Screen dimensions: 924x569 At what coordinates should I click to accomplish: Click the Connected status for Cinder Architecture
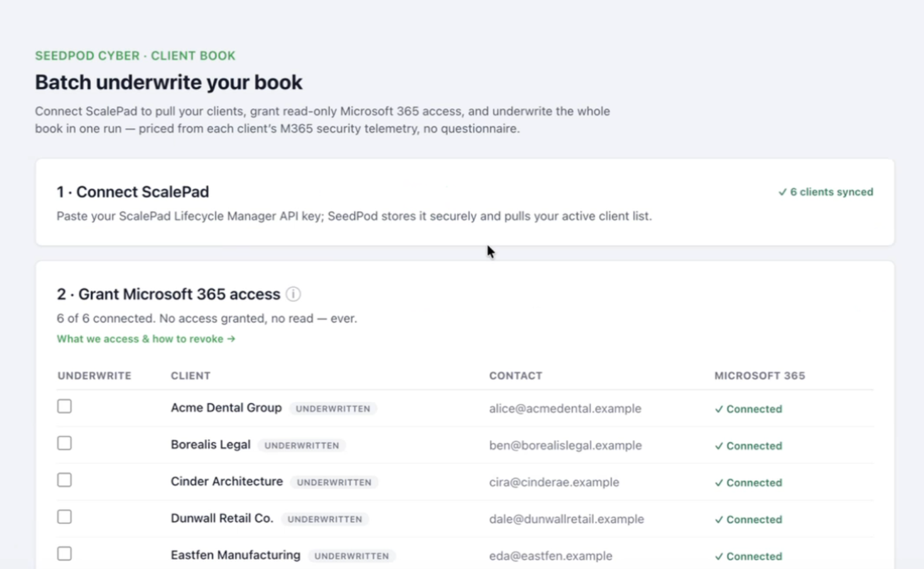click(748, 483)
